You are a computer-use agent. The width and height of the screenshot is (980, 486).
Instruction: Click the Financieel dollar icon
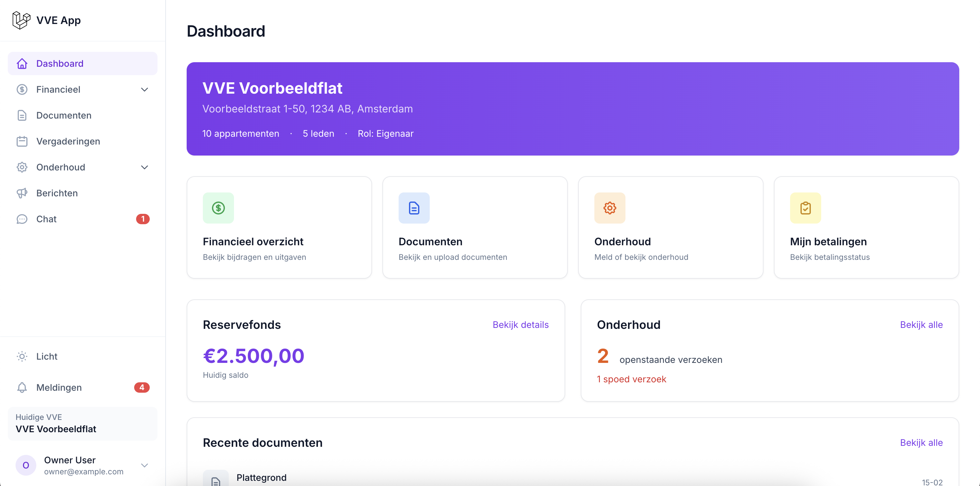point(22,89)
